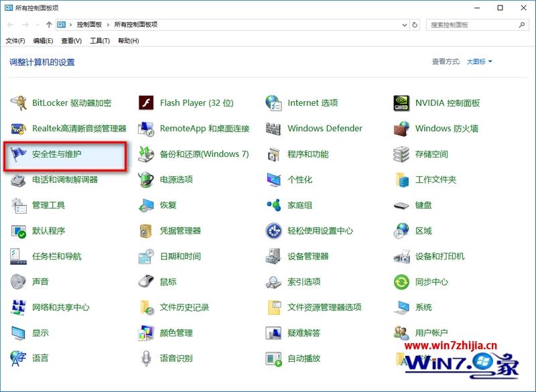Open the 自动播放 icon
This screenshot has width=536, height=392.
click(x=274, y=358)
